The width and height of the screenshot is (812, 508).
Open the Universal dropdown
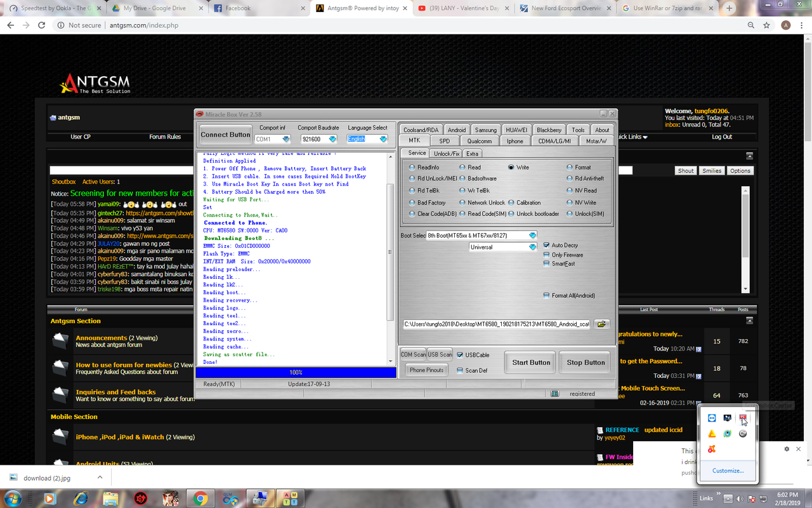point(532,247)
